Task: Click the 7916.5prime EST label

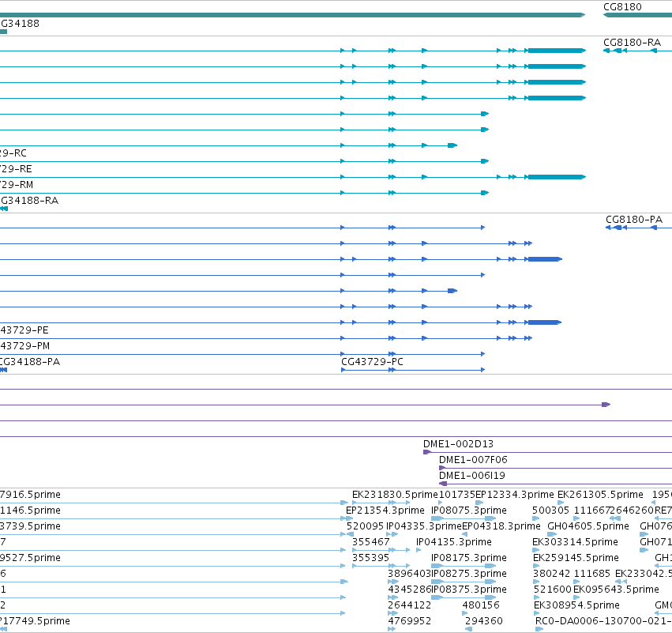Action: tap(30, 495)
